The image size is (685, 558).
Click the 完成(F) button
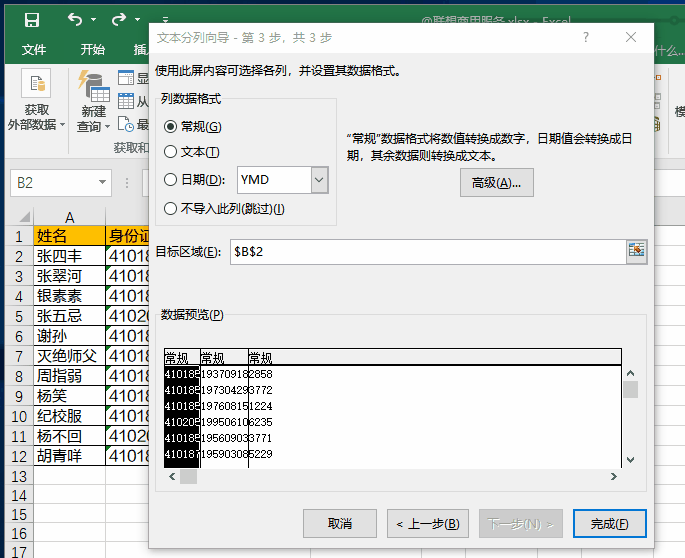(x=609, y=523)
